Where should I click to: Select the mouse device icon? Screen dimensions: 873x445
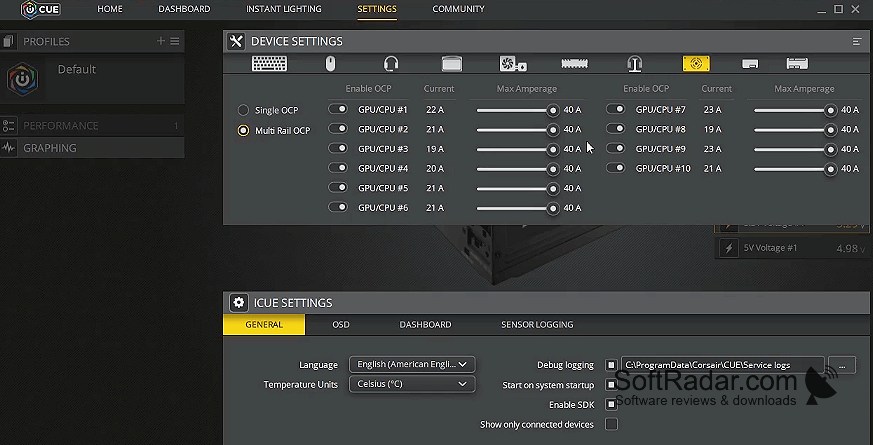[330, 63]
